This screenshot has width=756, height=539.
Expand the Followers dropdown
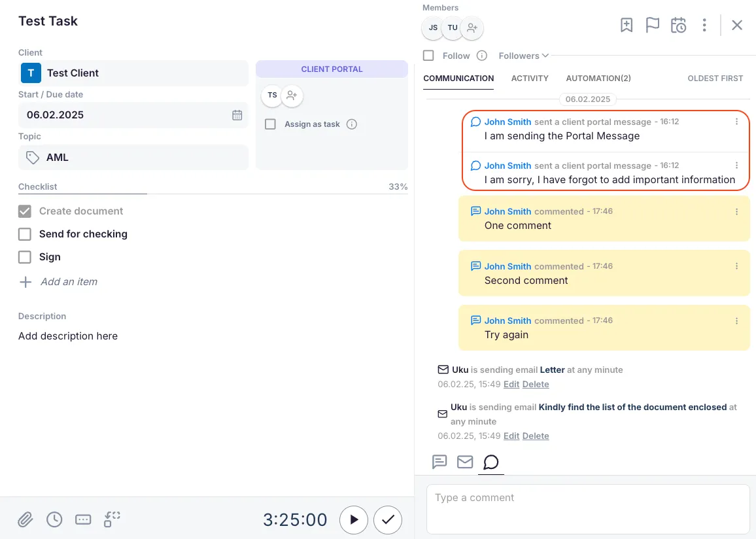tap(523, 56)
